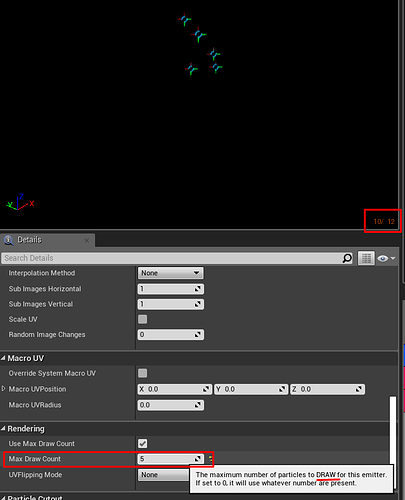Collapse the Particle Cutout section
Screen dimensions: 405x500
3,498
